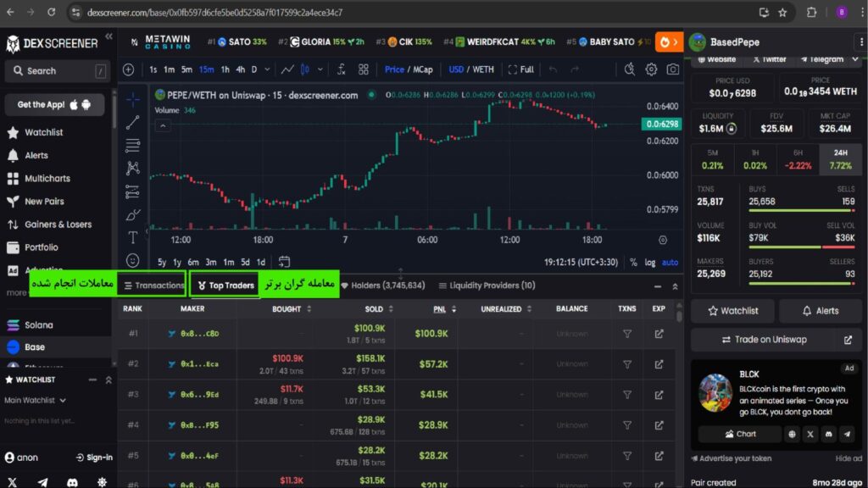868x488 pixels.
Task: Select the text annotation tool
Action: click(x=133, y=237)
